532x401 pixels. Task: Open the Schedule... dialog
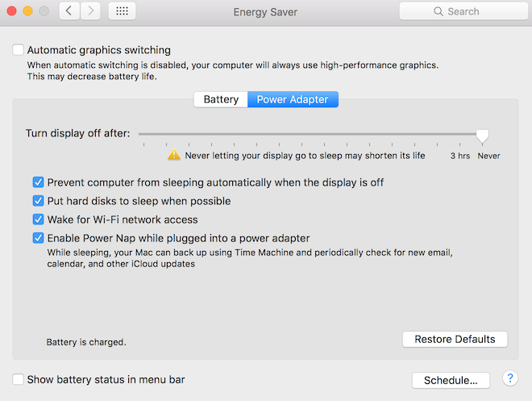[451, 380]
